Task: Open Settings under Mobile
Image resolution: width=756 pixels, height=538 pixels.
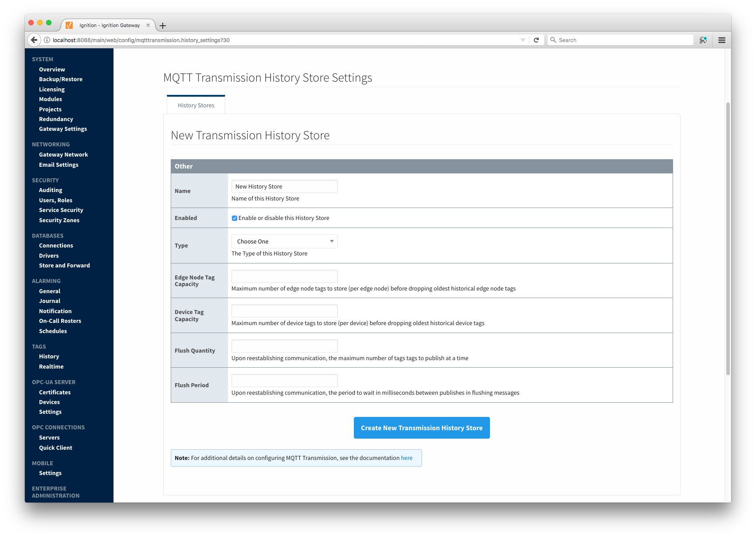Action: 50,473
